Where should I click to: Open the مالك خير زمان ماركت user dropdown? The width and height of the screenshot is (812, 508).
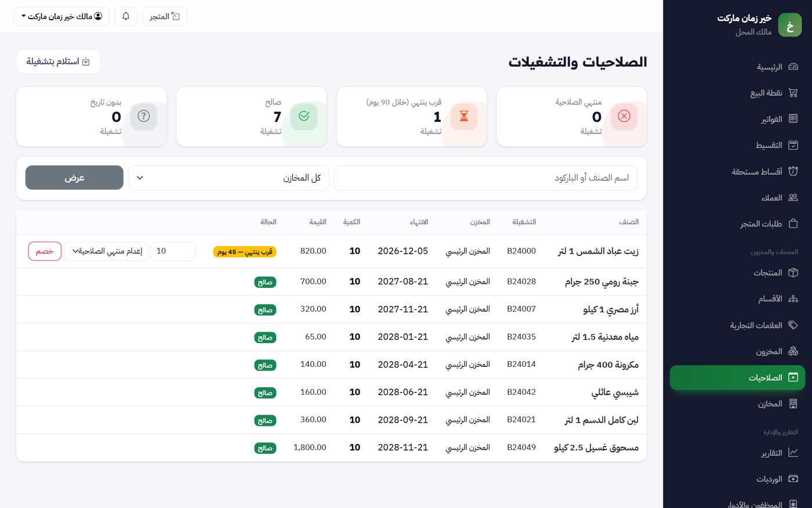pyautogui.click(x=61, y=16)
